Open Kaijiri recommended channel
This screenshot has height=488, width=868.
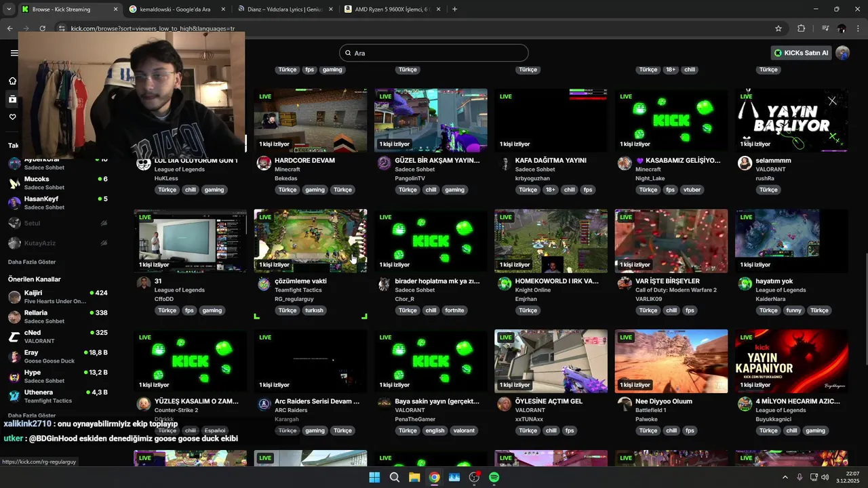pyautogui.click(x=58, y=297)
